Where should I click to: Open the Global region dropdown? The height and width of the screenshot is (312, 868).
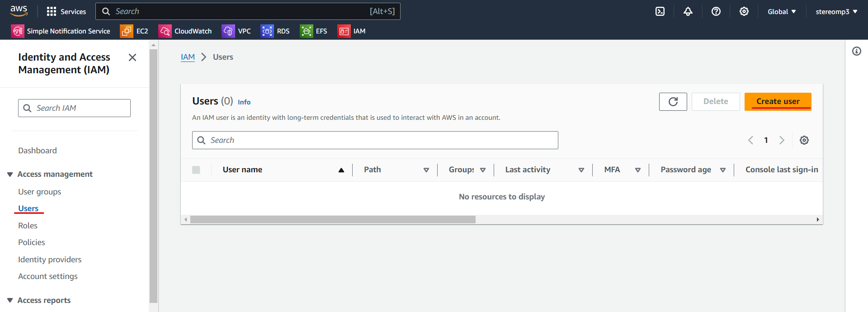coord(782,11)
